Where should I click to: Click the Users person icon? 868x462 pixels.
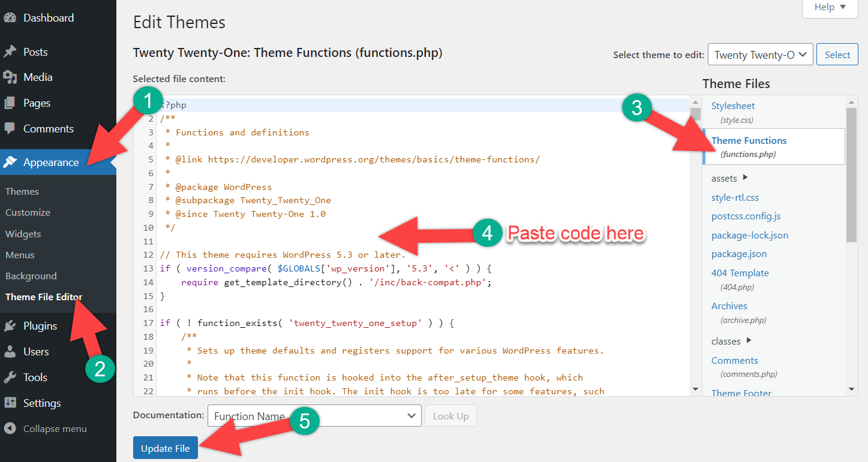(x=10, y=352)
